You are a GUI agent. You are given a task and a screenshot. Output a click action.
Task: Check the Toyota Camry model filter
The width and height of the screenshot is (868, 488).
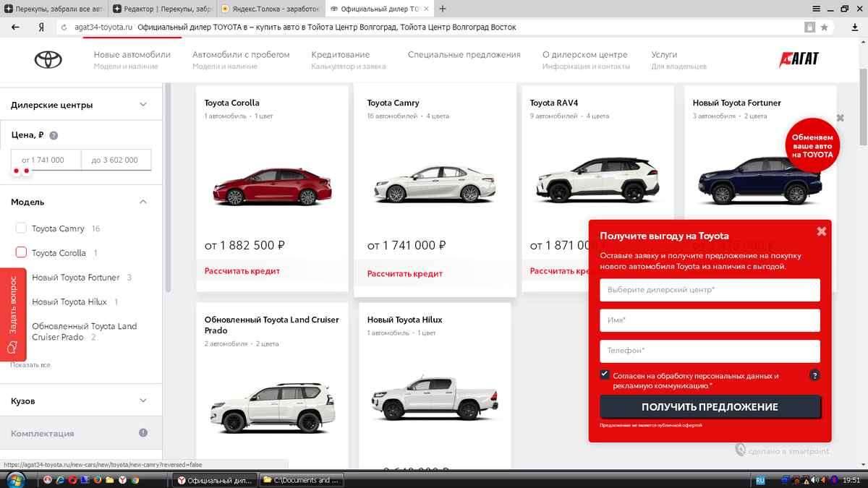tap(21, 228)
